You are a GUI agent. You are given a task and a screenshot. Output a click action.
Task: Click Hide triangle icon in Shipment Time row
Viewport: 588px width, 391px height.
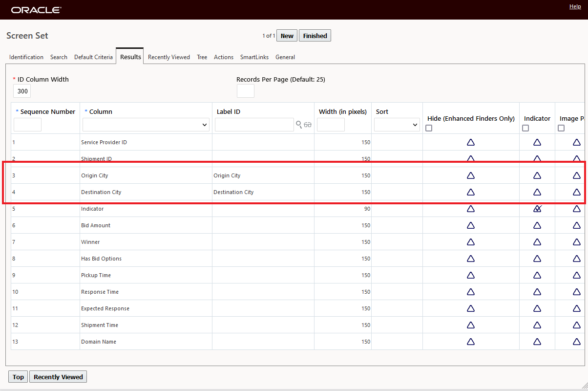(471, 325)
